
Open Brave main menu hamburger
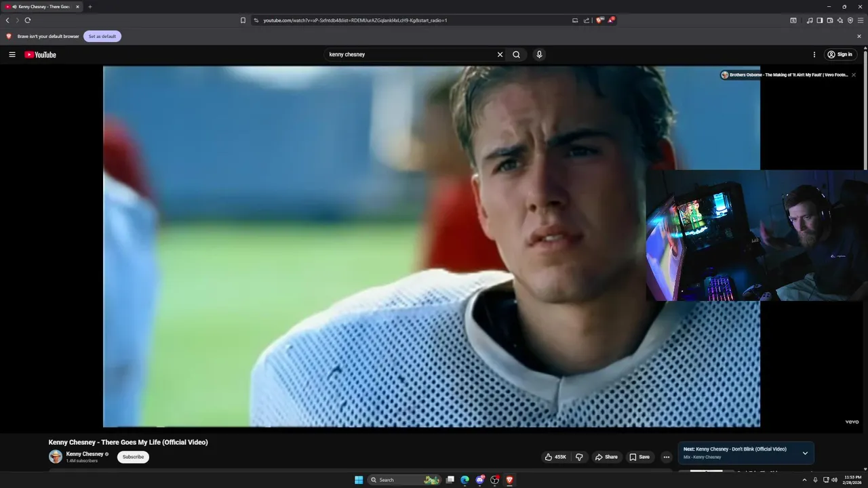861,20
